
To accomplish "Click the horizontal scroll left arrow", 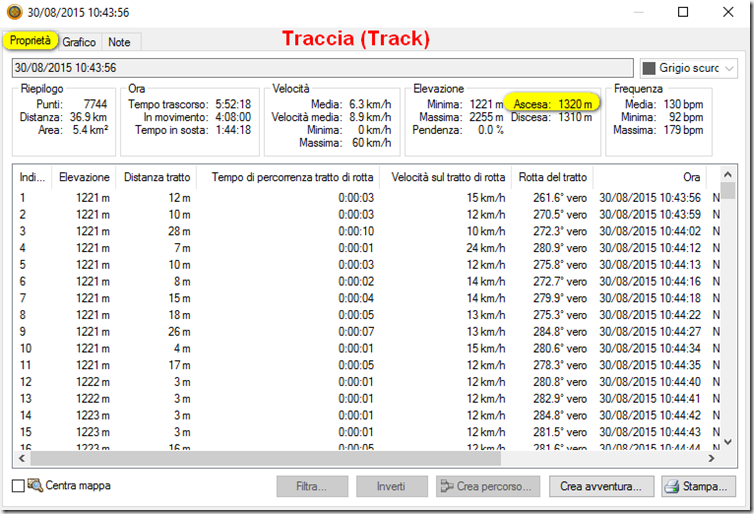I will coord(22,459).
